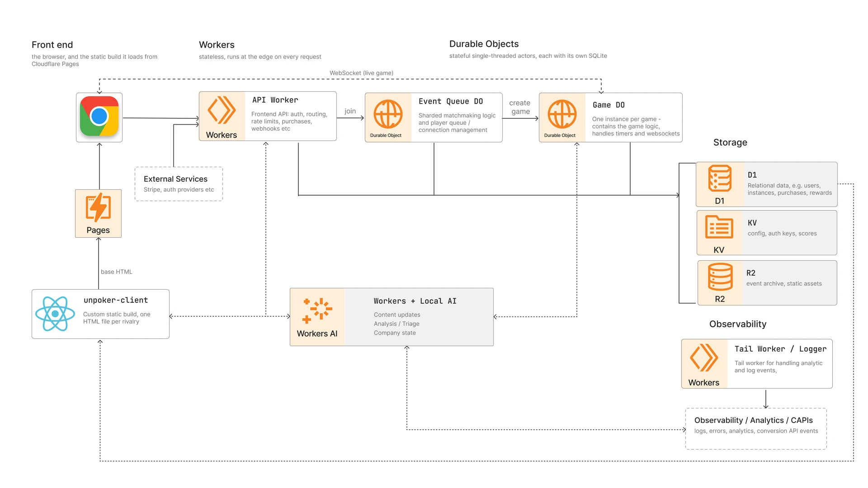Click 'Frontend API: auth, routing' description
The width and height of the screenshot is (868, 488).
[x=289, y=121]
